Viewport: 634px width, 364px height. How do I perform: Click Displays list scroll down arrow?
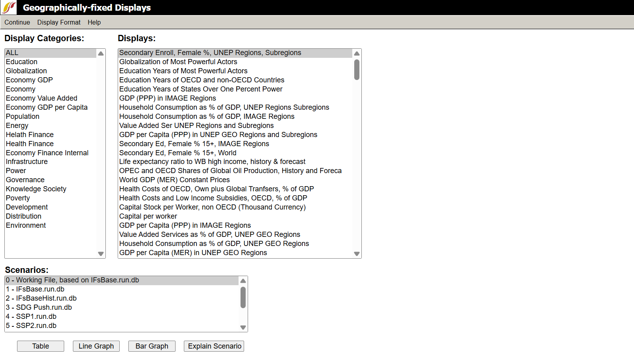(x=357, y=254)
